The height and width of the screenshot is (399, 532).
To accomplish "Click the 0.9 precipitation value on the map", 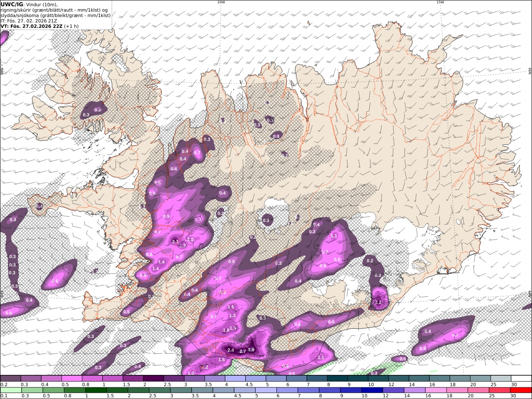I will [167, 216].
